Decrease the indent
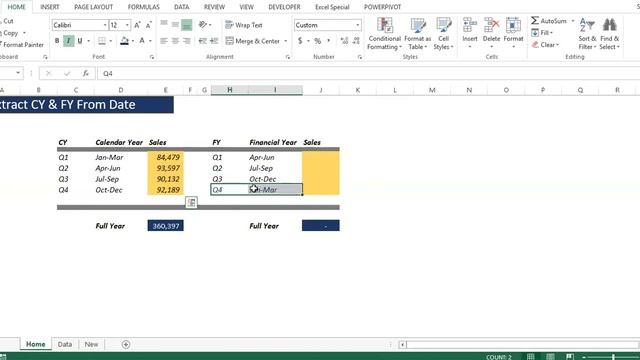This screenshot has width=640, height=360. pyautogui.click(x=202, y=41)
